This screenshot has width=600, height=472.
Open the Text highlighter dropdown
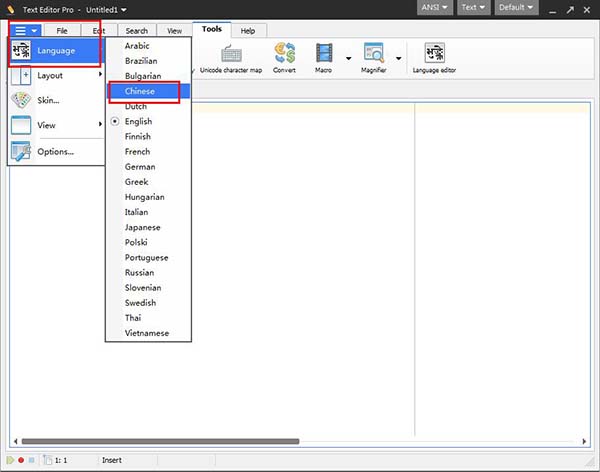[474, 8]
